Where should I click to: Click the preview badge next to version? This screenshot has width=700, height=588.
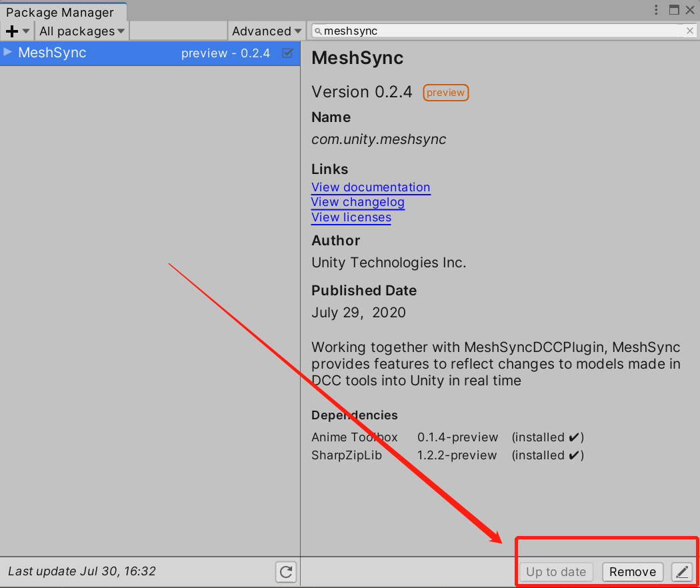pyautogui.click(x=445, y=93)
